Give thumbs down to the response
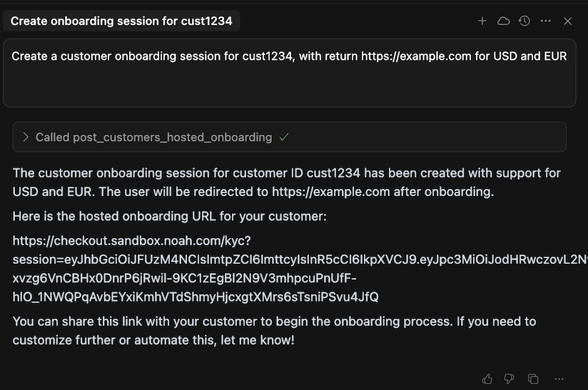The image size is (588, 390). pos(510,379)
